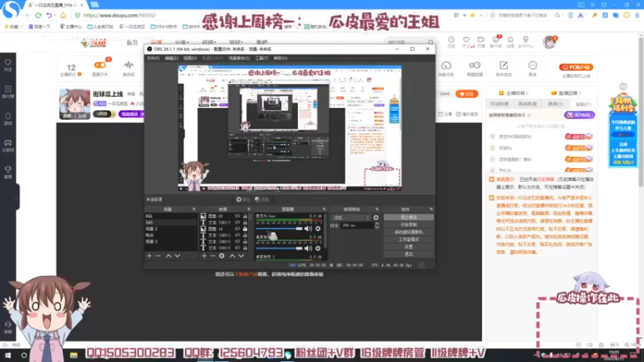Move selected scene up in OBS
The height and width of the screenshot is (362, 644).
point(168,256)
